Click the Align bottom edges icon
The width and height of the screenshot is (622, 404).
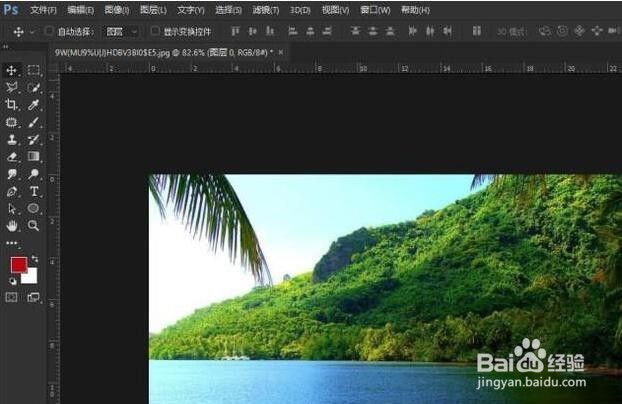point(270,31)
